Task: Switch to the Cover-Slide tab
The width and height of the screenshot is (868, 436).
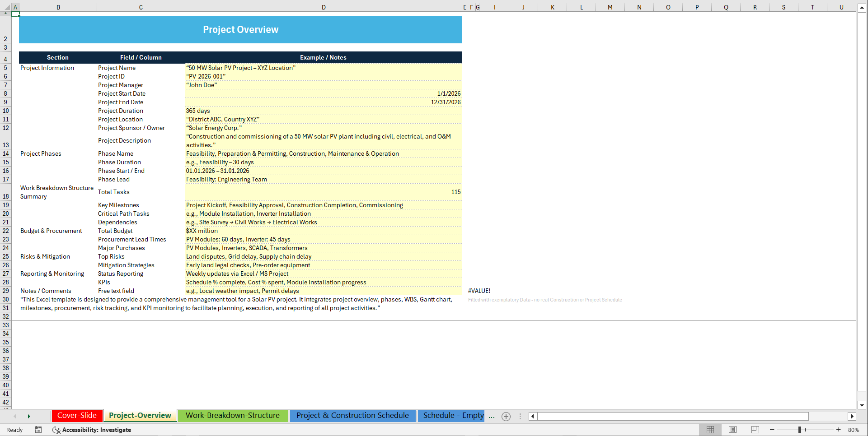Action: (x=77, y=415)
